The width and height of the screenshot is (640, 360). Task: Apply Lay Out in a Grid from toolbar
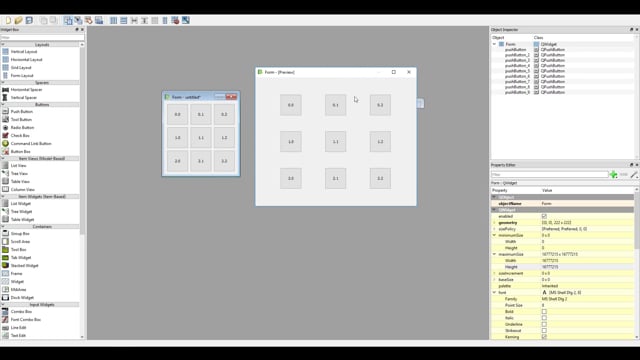point(155,20)
